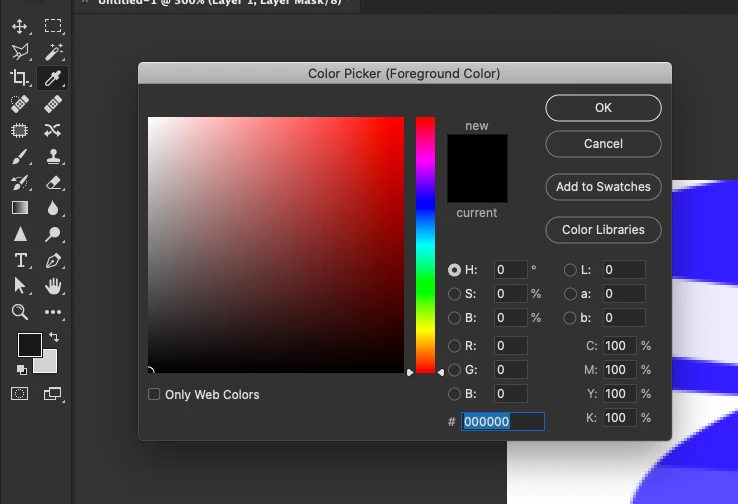The image size is (738, 504).
Task: Select the G green radio button
Action: (454, 370)
